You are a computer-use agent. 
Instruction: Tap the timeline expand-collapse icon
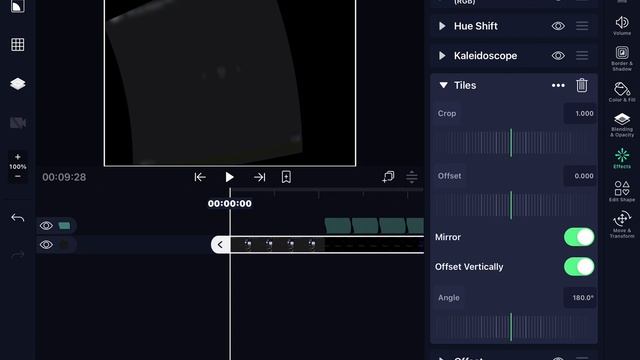coord(412,177)
